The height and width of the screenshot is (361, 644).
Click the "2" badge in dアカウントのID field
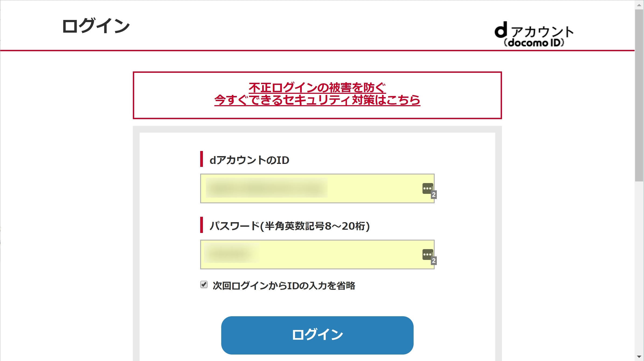[434, 195]
